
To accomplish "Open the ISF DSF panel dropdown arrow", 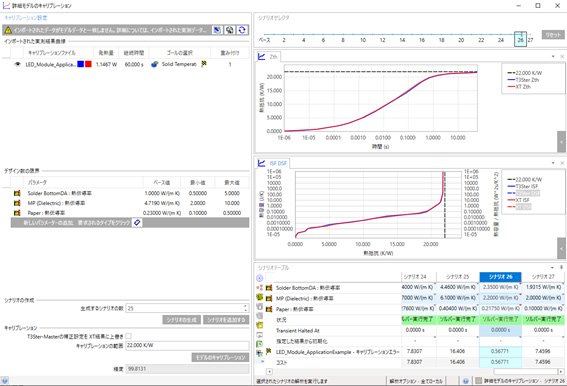I will pyautogui.click(x=553, y=163).
